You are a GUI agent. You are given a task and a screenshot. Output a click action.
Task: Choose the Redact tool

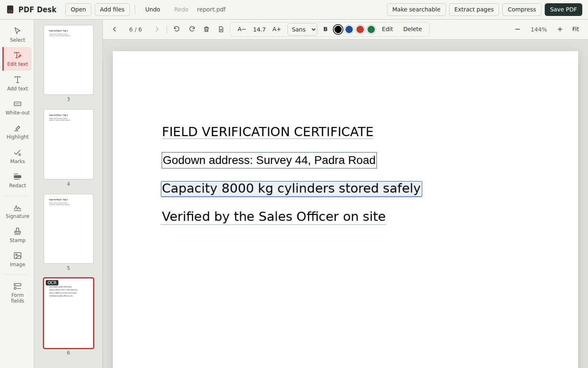(x=18, y=180)
